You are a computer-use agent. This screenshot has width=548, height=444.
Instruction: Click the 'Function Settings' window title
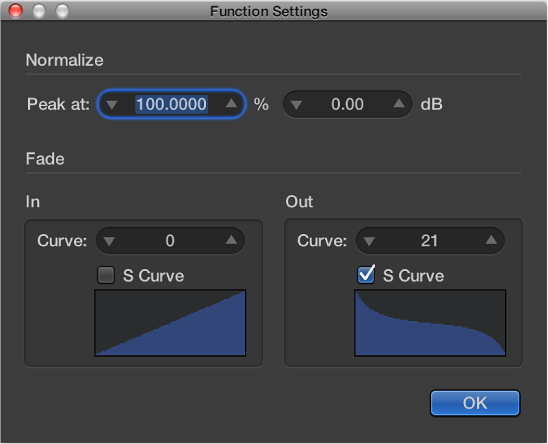269,11
